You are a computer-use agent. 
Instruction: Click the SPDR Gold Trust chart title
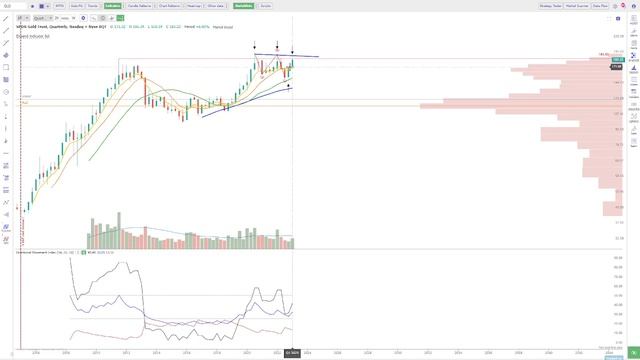[61, 27]
